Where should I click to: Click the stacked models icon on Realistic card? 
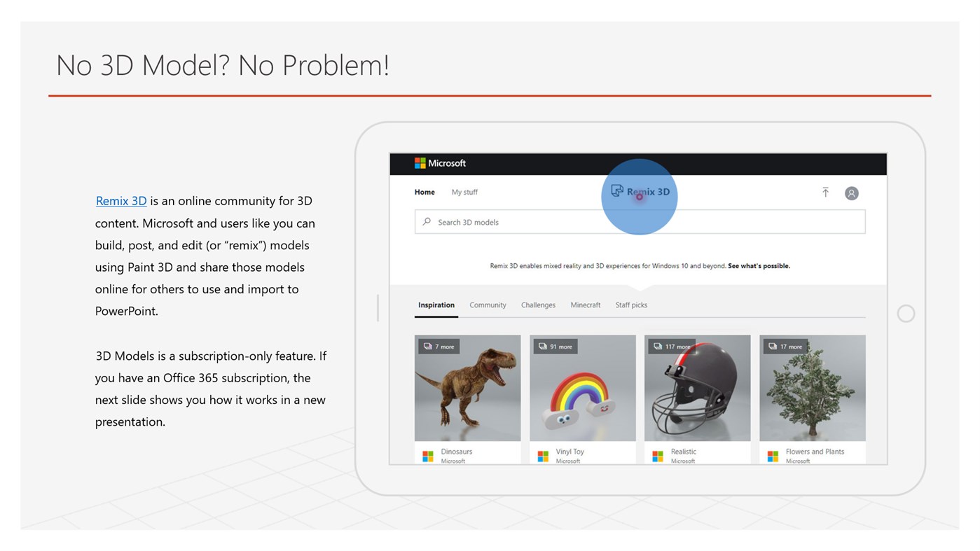pyautogui.click(x=656, y=346)
